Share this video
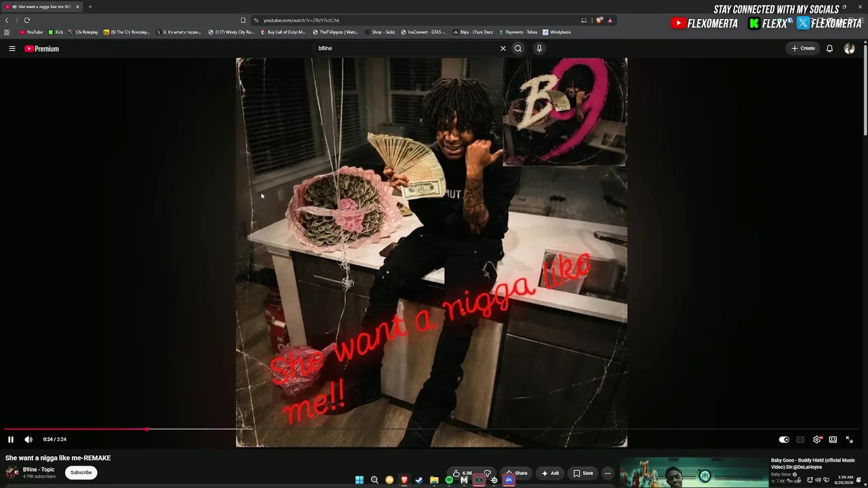Image resolution: width=868 pixels, height=488 pixels. [516, 473]
